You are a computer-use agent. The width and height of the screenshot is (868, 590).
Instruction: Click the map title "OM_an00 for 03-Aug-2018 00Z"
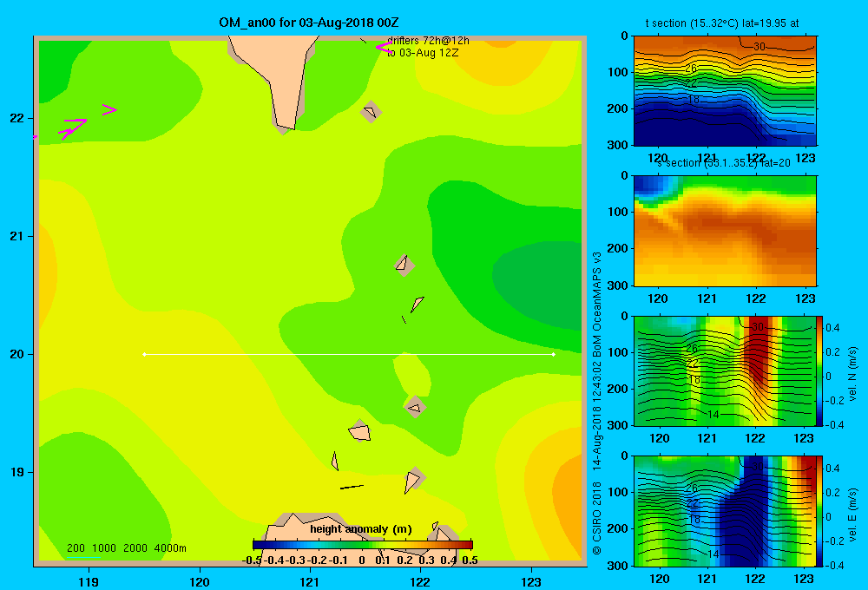[x=309, y=23]
